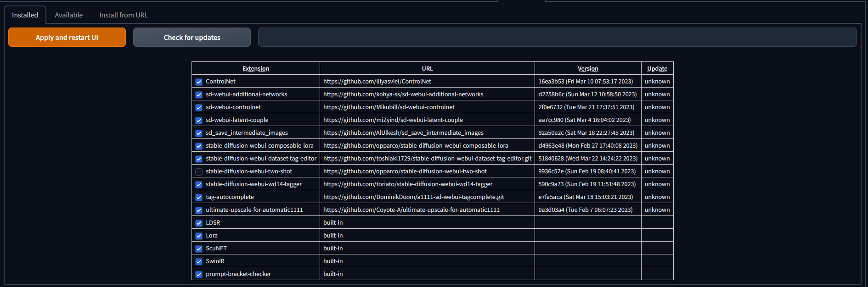Click Check for updates button
The image size is (868, 287).
click(192, 37)
